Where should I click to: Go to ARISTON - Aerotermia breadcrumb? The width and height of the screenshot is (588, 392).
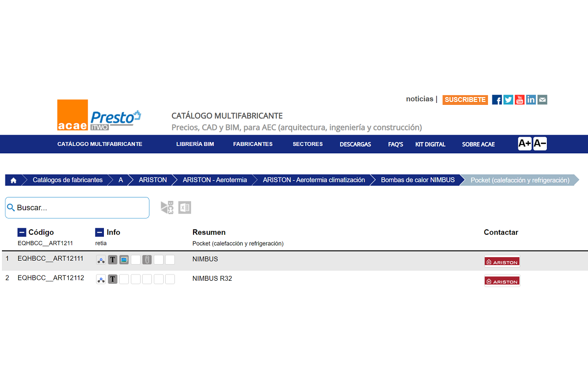pos(215,180)
